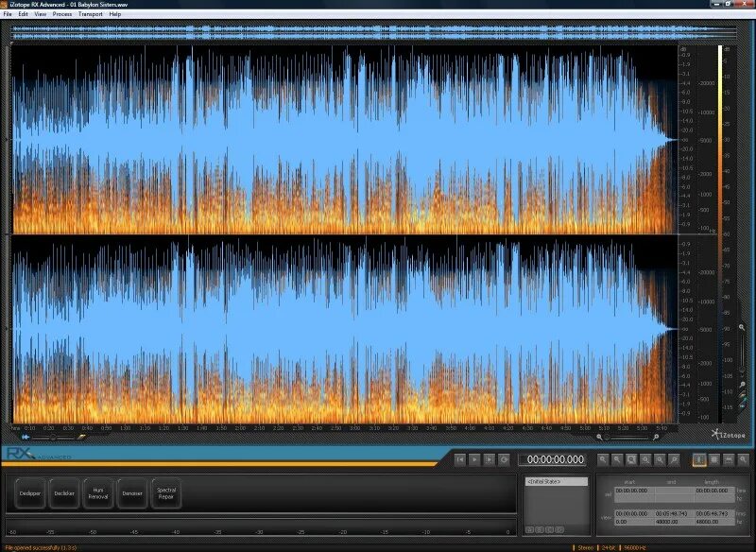Click the 5:00 mark on the time ruler
Screen dimensions: 756x552
point(585,428)
